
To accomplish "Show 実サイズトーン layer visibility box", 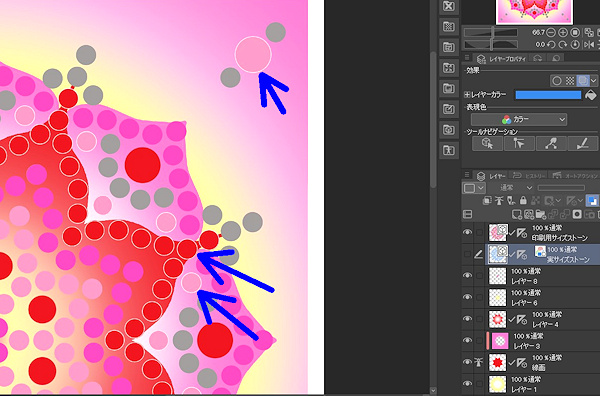I will pos(467,254).
